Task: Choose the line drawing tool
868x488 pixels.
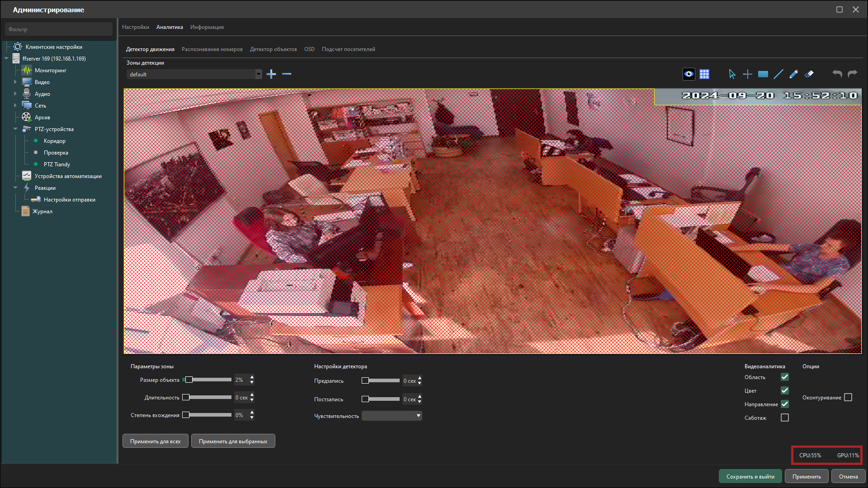Action: pos(778,74)
